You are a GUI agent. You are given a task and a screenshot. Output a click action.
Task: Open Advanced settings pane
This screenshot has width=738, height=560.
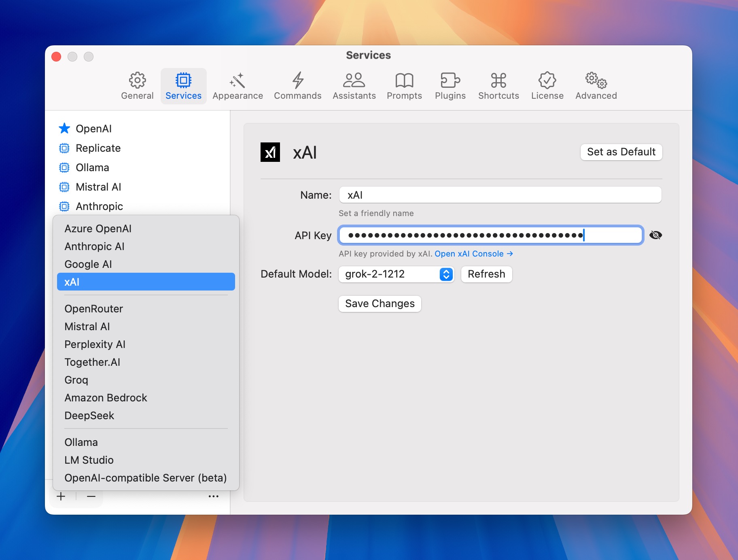pos(596,86)
